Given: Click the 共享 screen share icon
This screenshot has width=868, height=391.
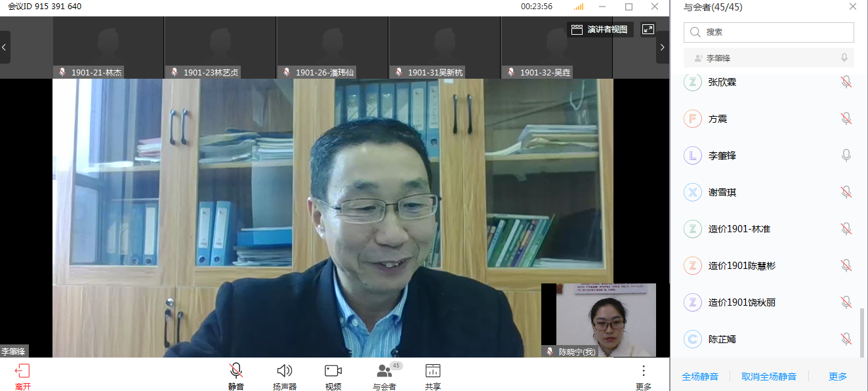Looking at the screenshot, I should coord(432,371).
